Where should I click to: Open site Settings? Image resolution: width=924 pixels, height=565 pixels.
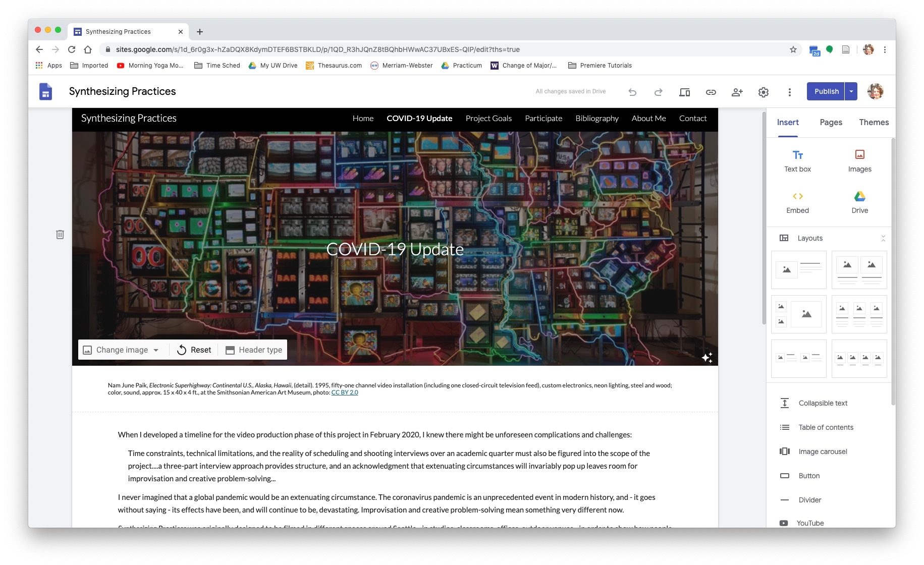pos(764,92)
